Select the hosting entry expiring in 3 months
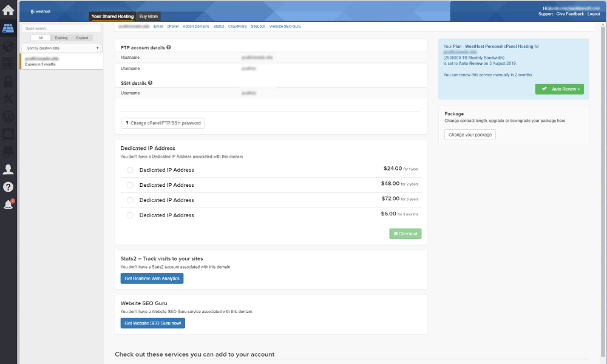This screenshot has height=364, width=607. 61,61
